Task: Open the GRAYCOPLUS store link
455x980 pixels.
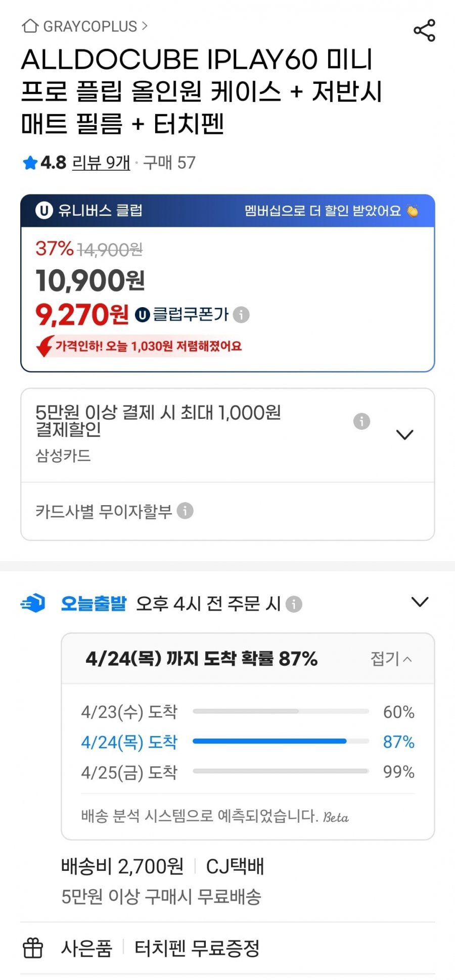Action: tap(85, 26)
